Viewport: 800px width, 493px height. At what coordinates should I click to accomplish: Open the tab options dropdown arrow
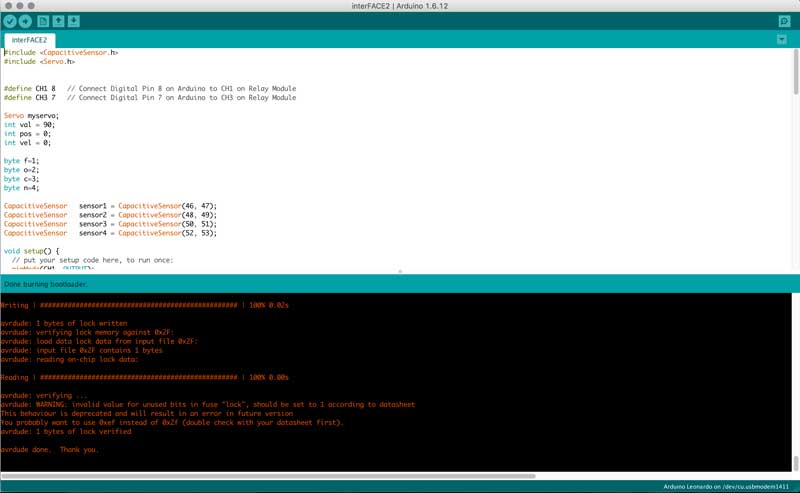pos(782,39)
